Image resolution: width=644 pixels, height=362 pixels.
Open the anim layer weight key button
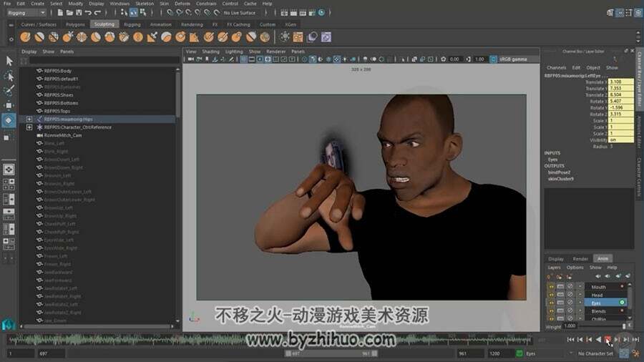click(630, 326)
